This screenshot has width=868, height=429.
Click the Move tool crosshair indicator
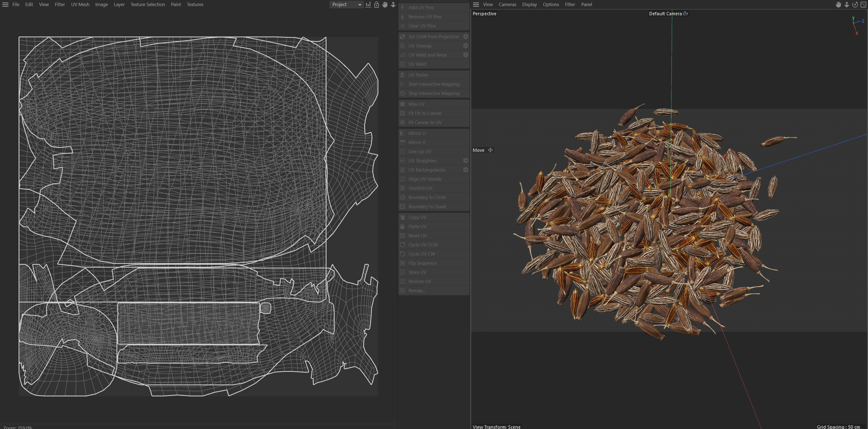click(490, 150)
